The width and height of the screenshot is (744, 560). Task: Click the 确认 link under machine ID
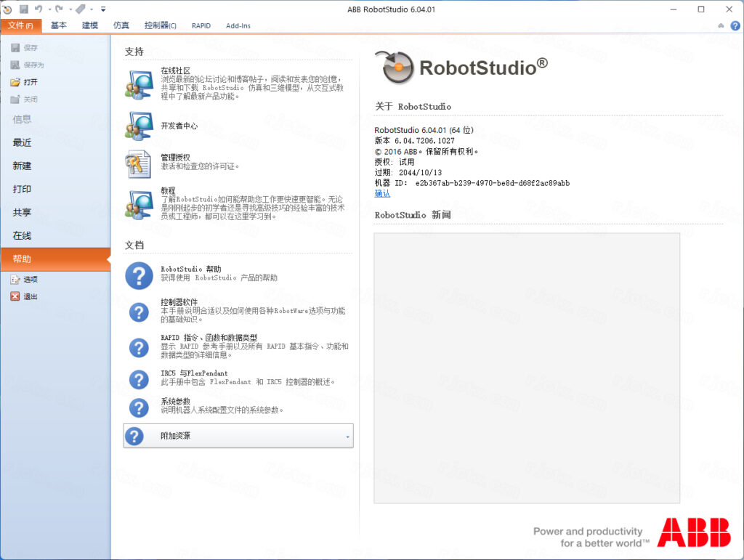(x=382, y=193)
